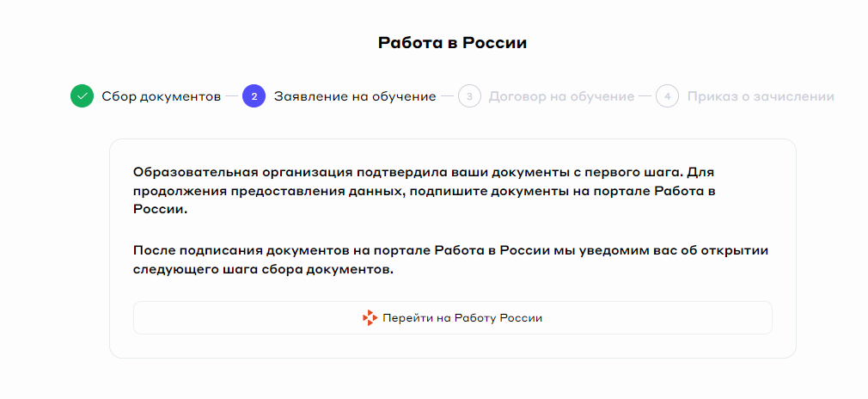
Task: Go to the «Договор на обучение» step
Action: (561, 96)
